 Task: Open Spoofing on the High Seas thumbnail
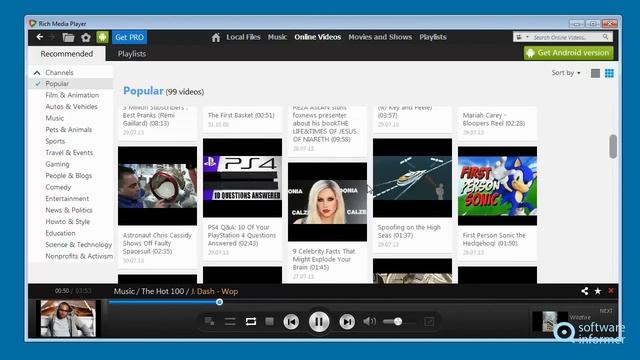click(412, 178)
